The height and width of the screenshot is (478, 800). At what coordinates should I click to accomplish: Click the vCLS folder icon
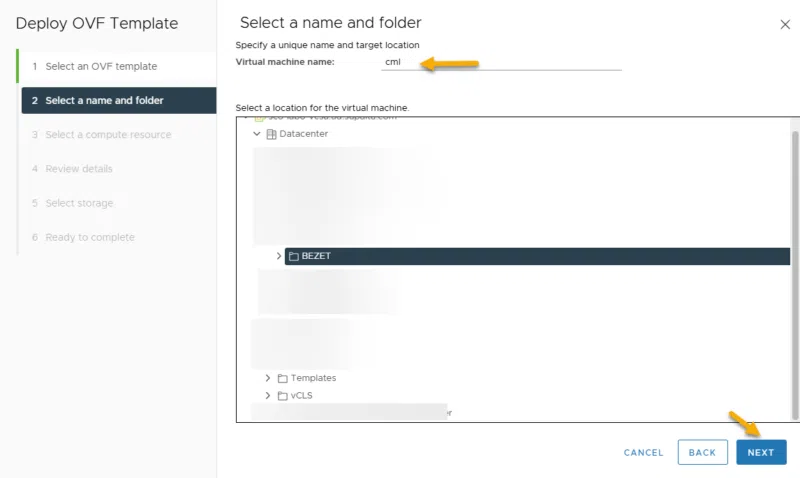pos(283,395)
